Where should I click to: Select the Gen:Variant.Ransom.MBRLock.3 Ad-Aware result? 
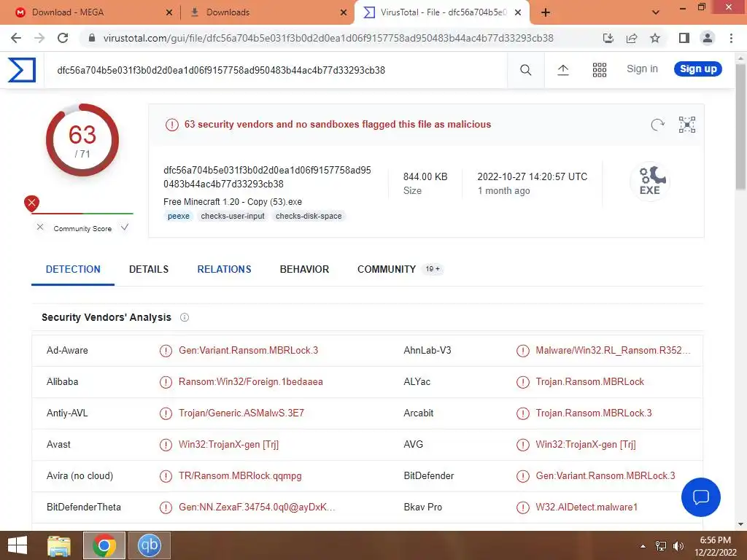point(248,351)
